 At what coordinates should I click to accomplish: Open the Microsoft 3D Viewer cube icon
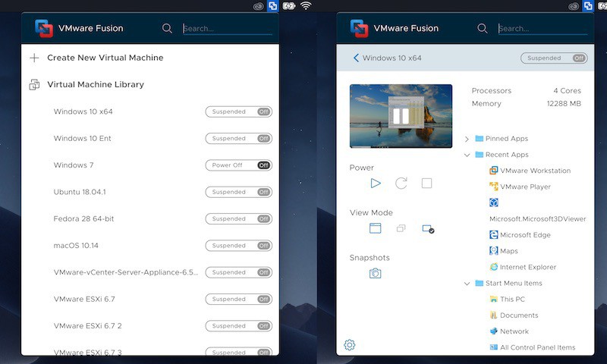coord(494,202)
